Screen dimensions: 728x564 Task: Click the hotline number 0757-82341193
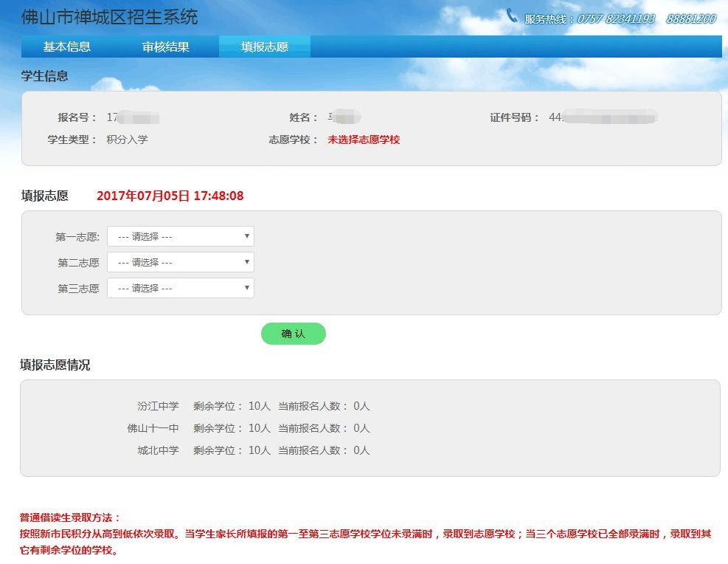(615, 19)
